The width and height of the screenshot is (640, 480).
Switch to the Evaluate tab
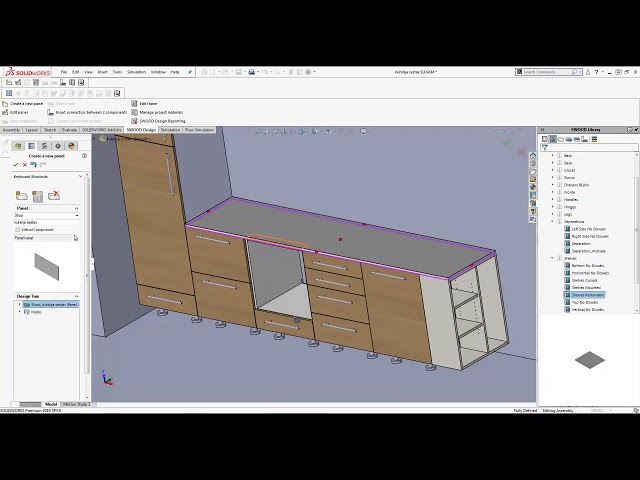(x=69, y=130)
